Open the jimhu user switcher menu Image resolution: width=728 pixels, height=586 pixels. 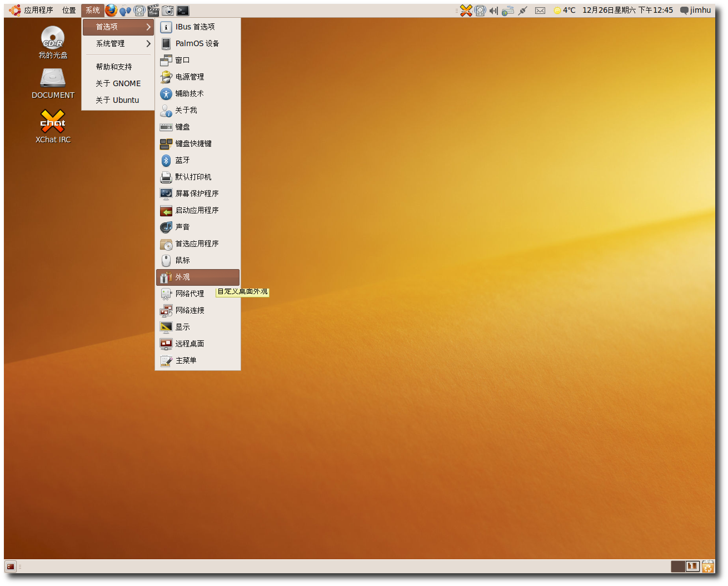click(x=696, y=10)
